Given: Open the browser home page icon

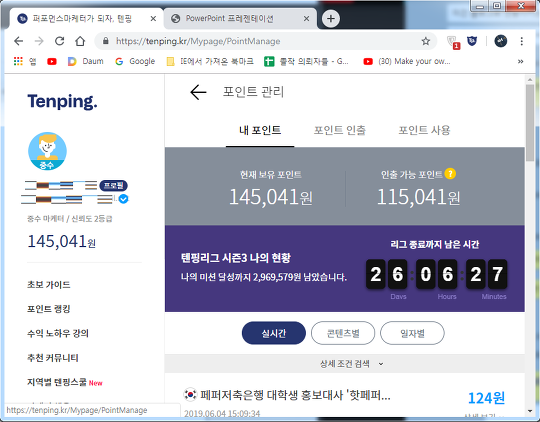Looking at the screenshot, I should [80, 41].
